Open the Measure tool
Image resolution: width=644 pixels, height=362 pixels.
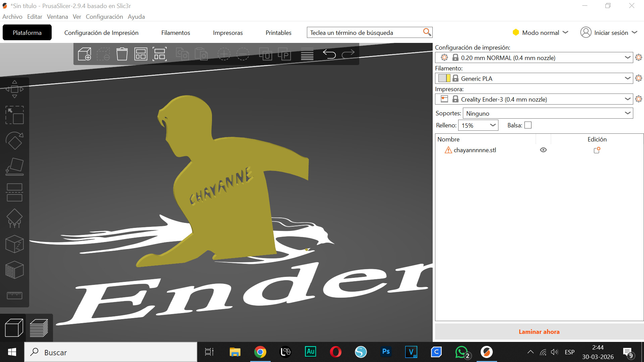[14, 295]
